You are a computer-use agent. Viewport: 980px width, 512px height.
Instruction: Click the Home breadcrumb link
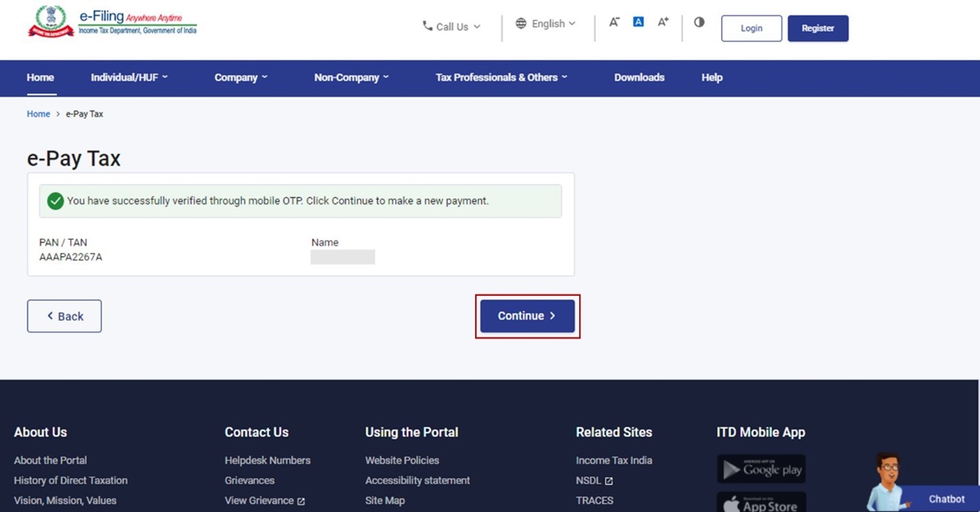click(x=38, y=114)
